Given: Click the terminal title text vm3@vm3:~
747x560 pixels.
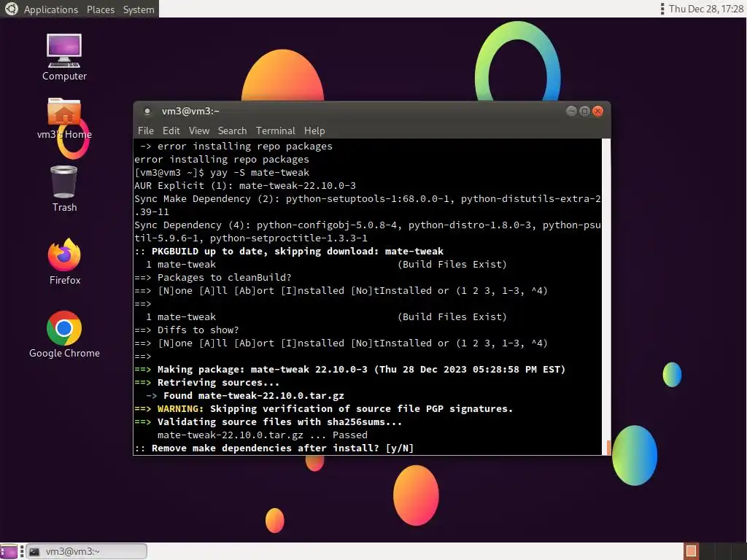Looking at the screenshot, I should tap(190, 112).
